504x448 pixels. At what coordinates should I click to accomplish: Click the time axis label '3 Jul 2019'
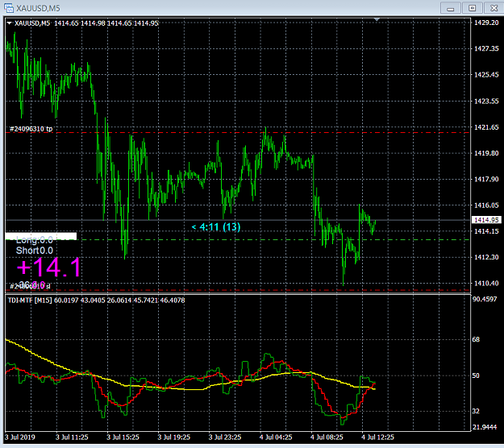20,437
